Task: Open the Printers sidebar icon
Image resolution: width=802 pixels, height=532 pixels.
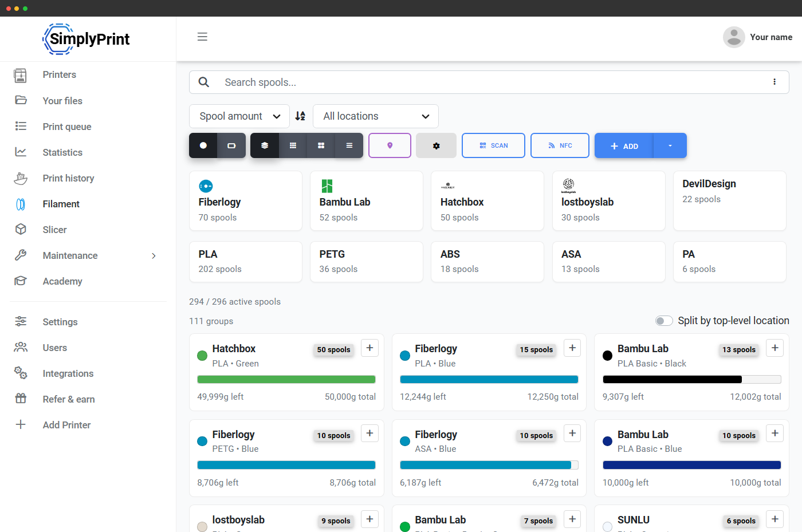Action: pyautogui.click(x=21, y=75)
